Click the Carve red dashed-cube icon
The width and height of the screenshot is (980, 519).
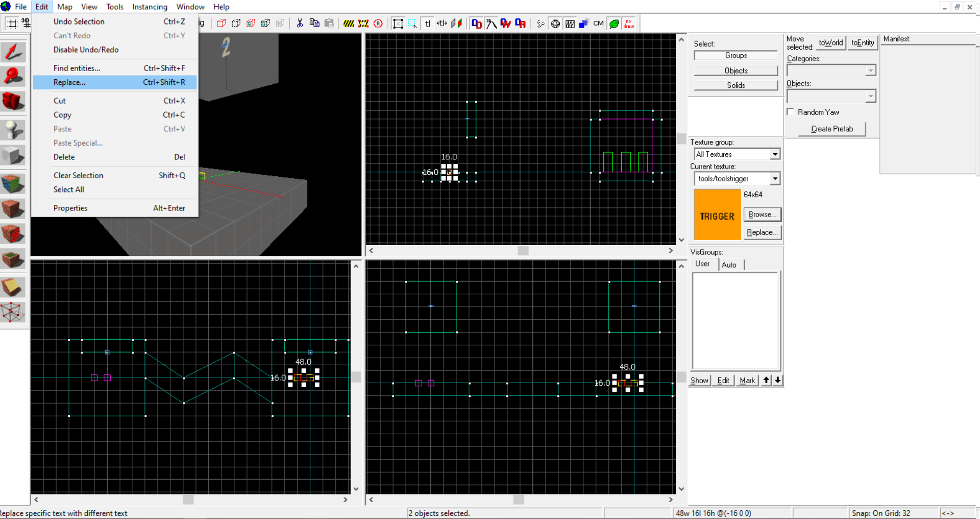point(221,23)
